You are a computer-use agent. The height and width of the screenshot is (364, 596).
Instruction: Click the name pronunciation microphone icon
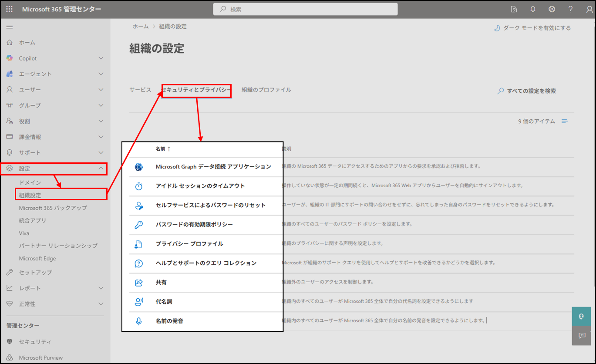(x=139, y=321)
